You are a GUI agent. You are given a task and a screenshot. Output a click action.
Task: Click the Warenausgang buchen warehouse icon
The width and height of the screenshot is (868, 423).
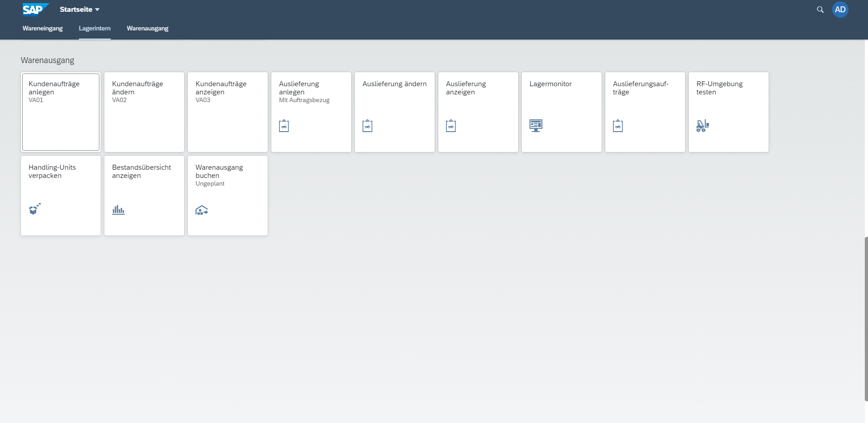point(202,210)
